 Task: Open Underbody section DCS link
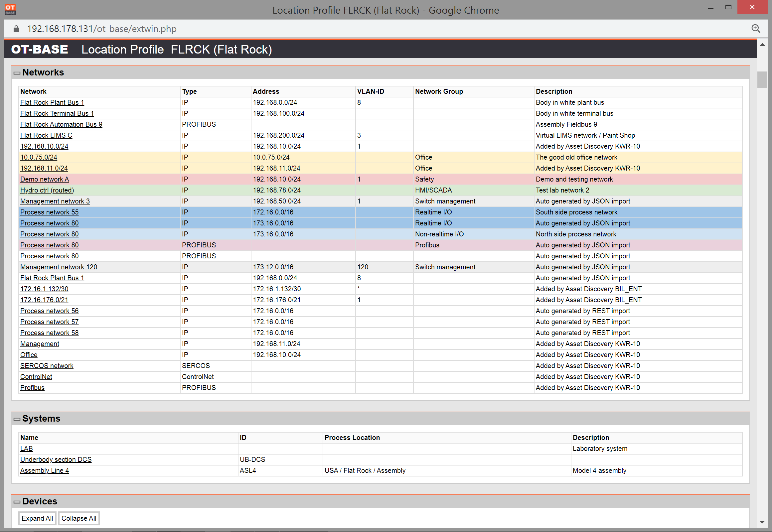pos(56,460)
